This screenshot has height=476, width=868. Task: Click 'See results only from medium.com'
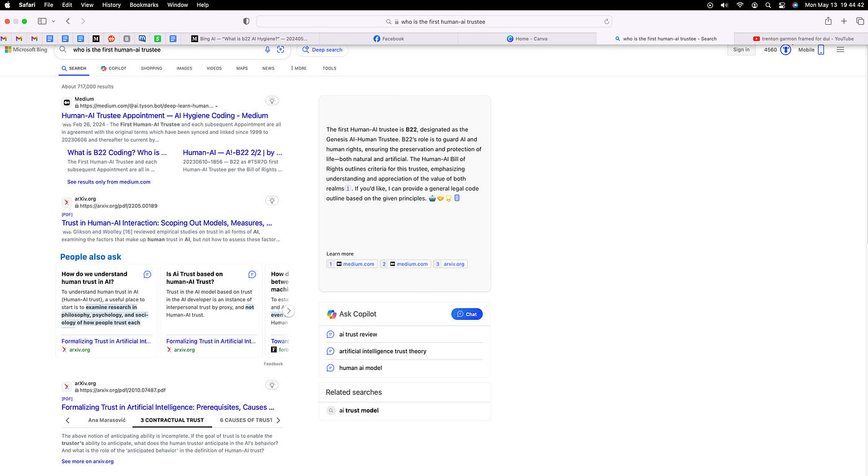[x=109, y=182]
